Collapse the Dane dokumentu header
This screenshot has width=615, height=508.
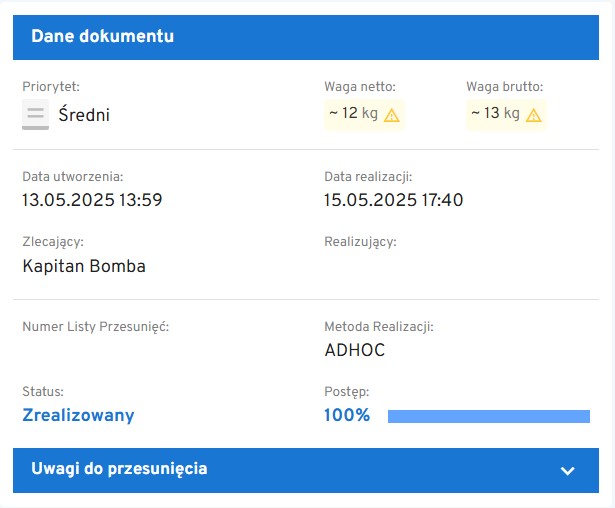point(103,37)
